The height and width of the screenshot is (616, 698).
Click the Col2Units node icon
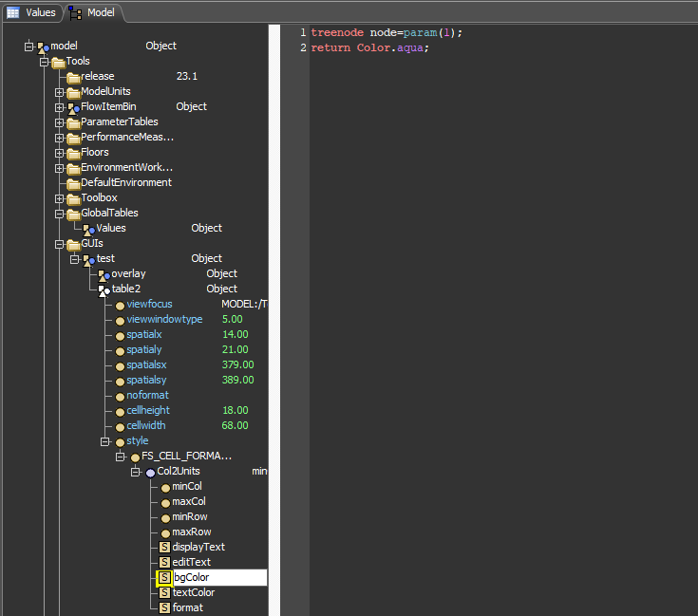pos(150,472)
